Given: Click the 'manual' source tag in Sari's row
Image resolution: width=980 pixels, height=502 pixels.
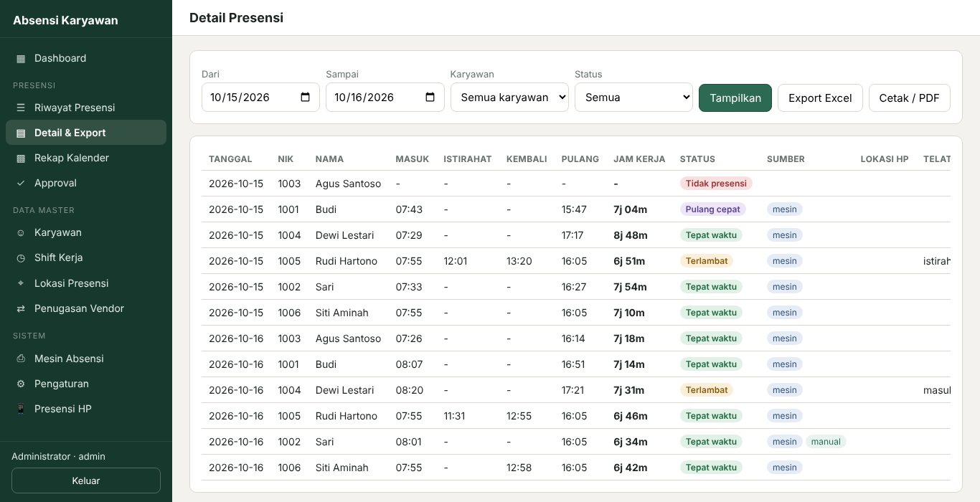Looking at the screenshot, I should 826,442.
